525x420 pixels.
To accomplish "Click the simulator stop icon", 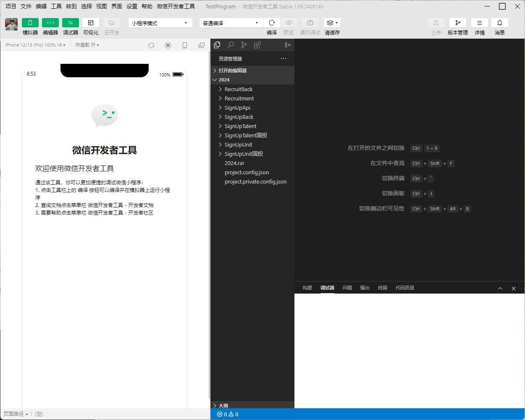I will [x=168, y=45].
